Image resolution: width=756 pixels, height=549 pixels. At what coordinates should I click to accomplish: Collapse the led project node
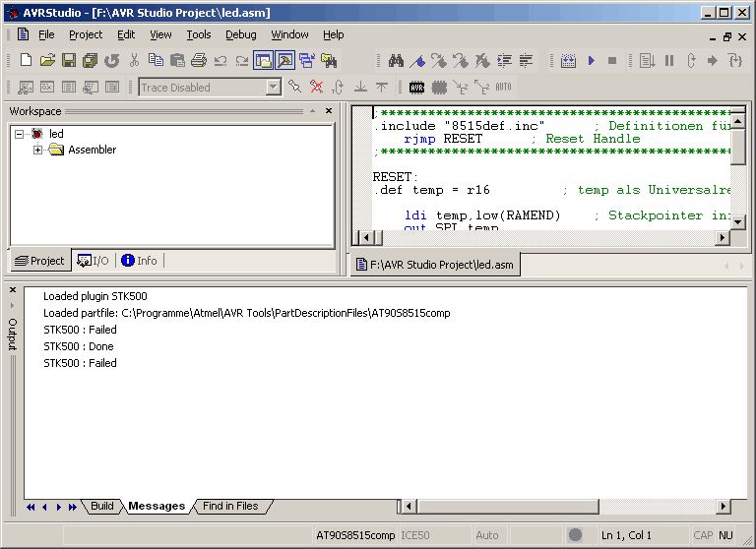[20, 133]
